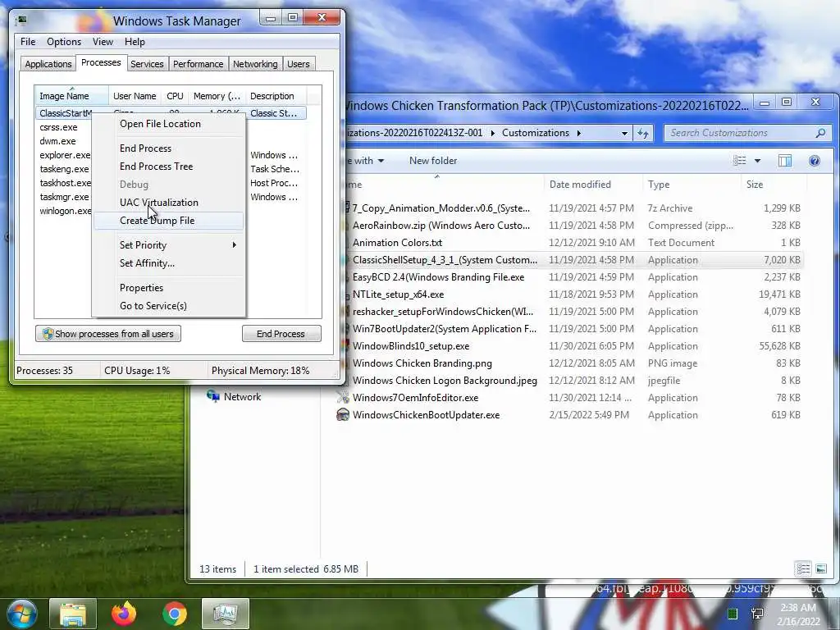This screenshot has height=630, width=840.
Task: Open Task Manager View menu
Action: click(x=103, y=42)
